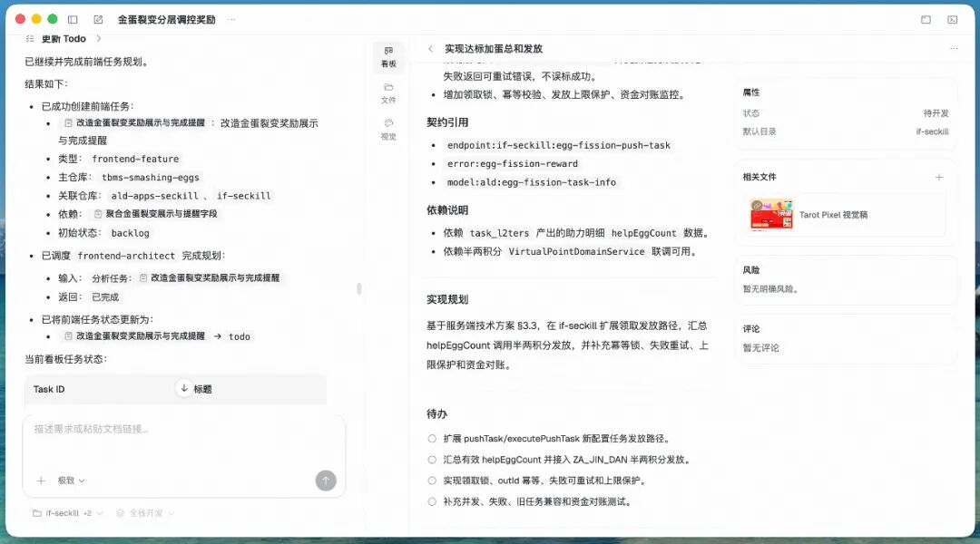Image resolution: width=980 pixels, height=544 pixels.
Task: Click the layout panel icon at top right
Action: 926,19
